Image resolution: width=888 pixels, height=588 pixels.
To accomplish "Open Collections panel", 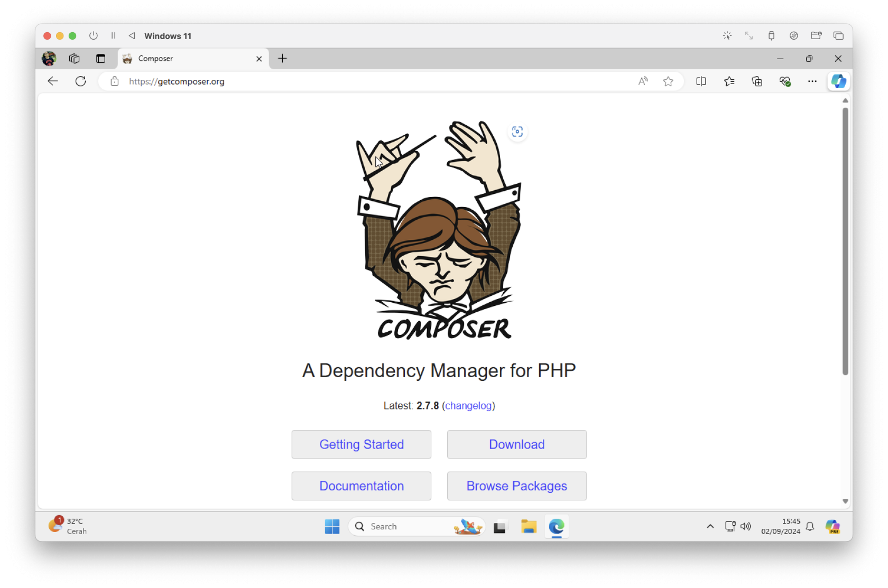I will [757, 81].
